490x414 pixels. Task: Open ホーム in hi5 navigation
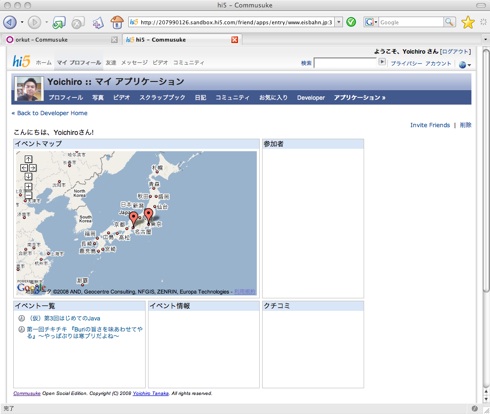(44, 62)
